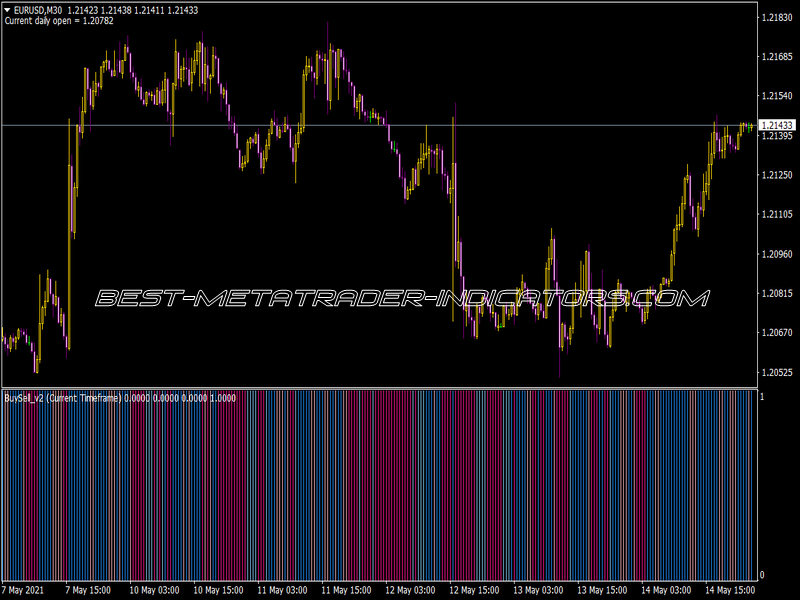This screenshot has height=600, width=800.
Task: Click the 1.21540 price scale label
Action: (x=777, y=96)
